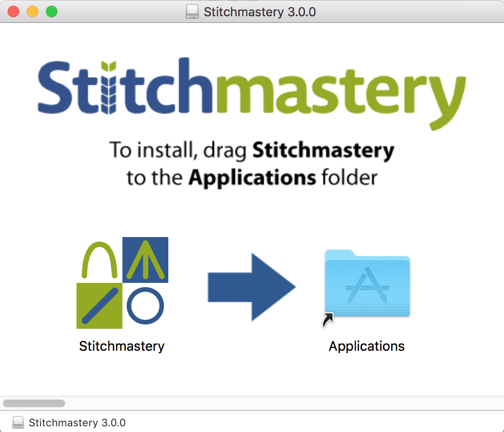
Task: Minimize the window with the yellow button
Action: click(33, 11)
